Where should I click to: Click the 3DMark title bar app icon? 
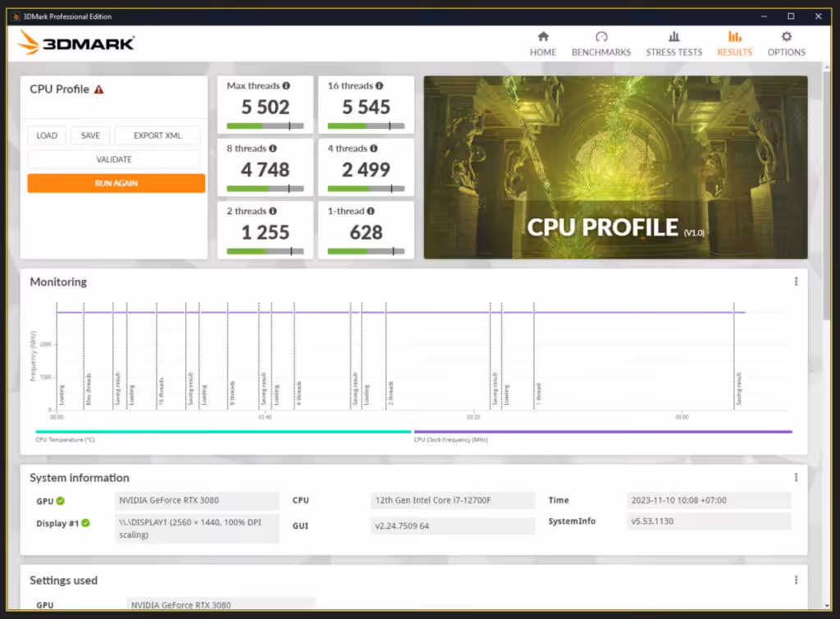click(x=16, y=16)
